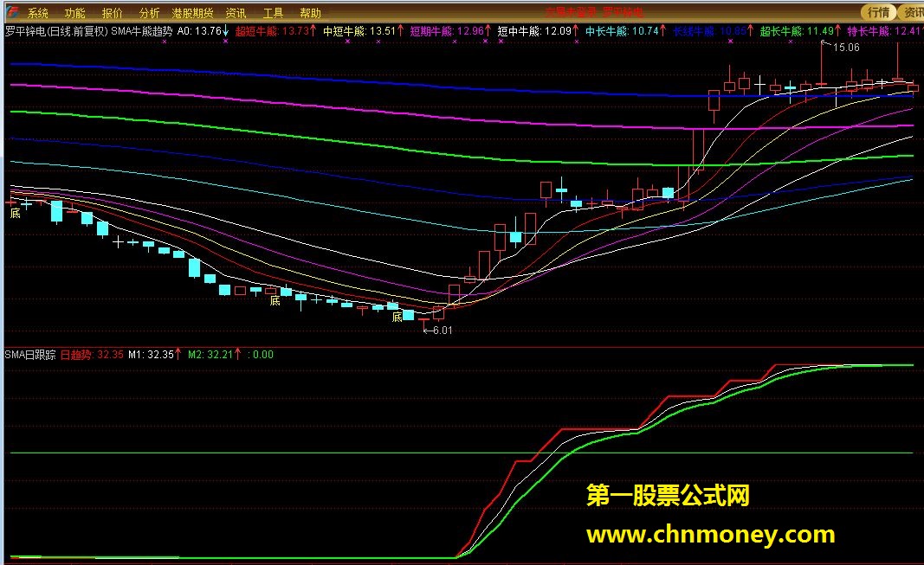
Task: Click the green : 0.00 value label
Action: pos(261,355)
